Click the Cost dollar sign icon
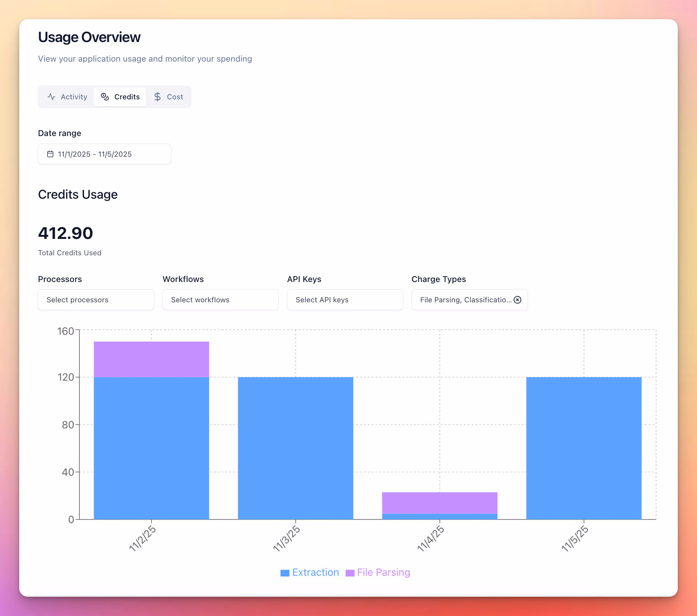Image resolution: width=697 pixels, height=616 pixels. (157, 97)
